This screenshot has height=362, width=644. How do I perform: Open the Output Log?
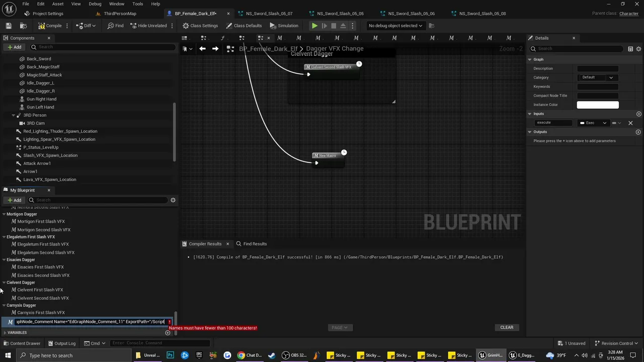tap(62, 343)
